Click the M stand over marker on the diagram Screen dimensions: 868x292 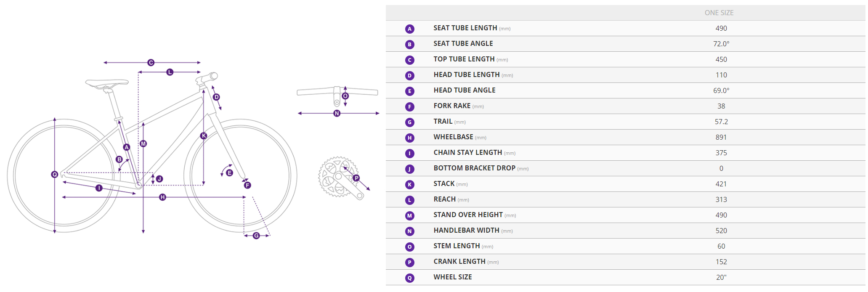click(143, 143)
